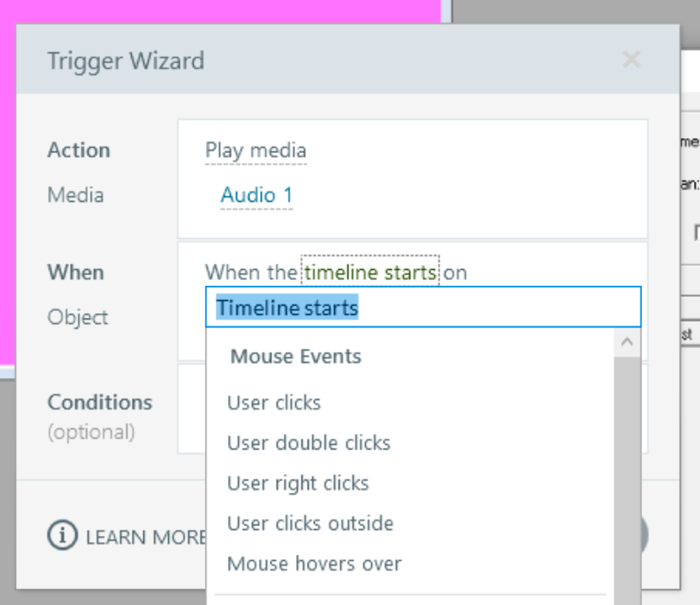The image size is (700, 605).
Task: Click the Media label under Action
Action: pyautogui.click(x=75, y=195)
